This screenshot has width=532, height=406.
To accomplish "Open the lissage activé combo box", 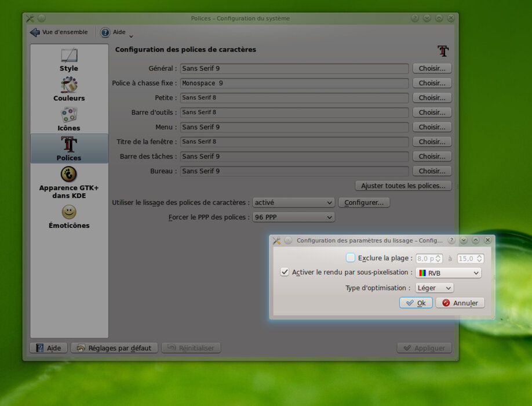I will tap(293, 202).
